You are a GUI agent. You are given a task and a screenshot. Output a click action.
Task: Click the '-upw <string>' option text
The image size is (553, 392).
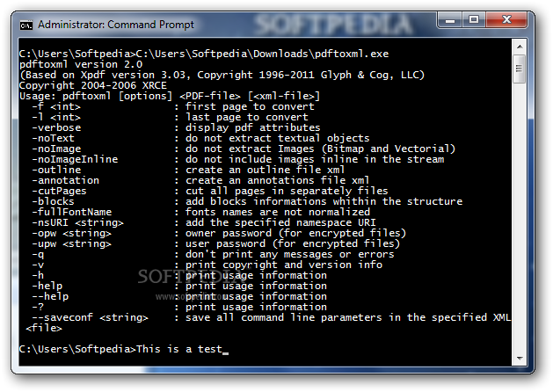[x=72, y=244]
